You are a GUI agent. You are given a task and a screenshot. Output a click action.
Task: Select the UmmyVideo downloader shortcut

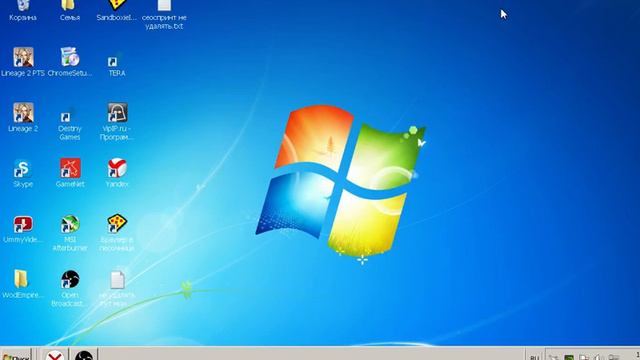click(x=23, y=229)
